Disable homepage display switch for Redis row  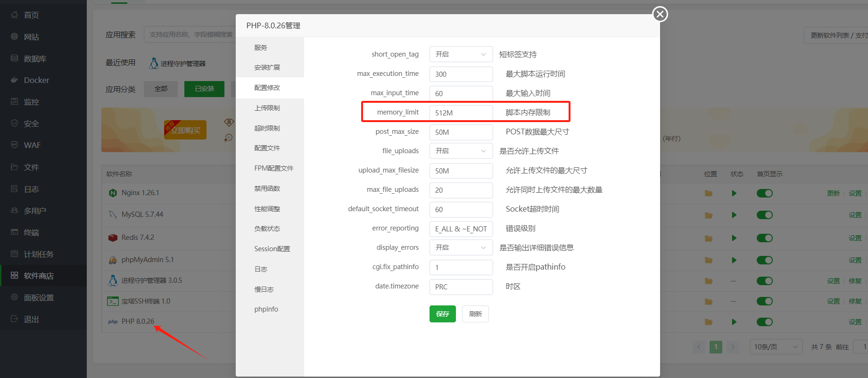764,238
